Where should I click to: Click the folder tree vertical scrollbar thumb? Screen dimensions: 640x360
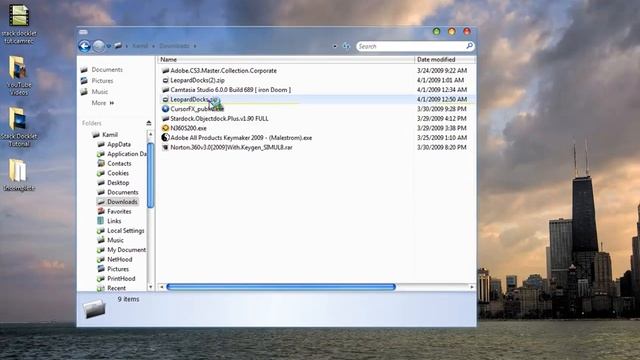pyautogui.click(x=150, y=175)
